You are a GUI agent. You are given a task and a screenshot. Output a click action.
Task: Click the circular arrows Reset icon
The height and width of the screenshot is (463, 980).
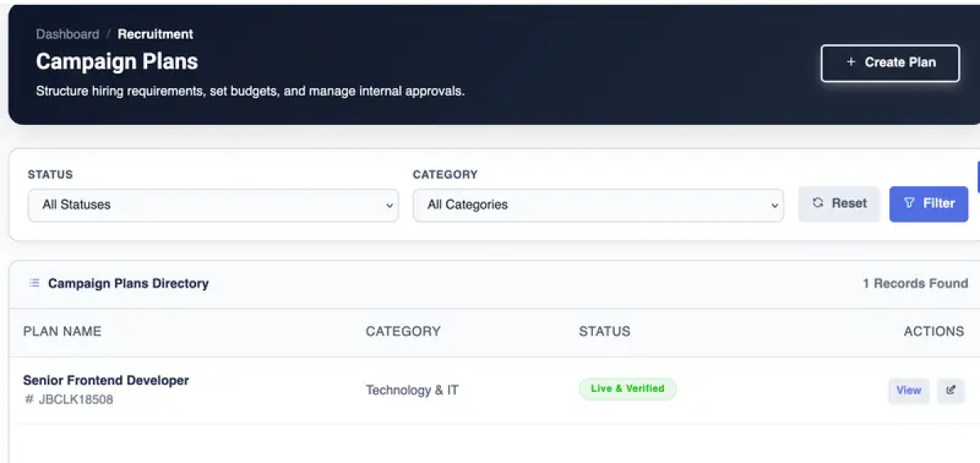pos(817,203)
